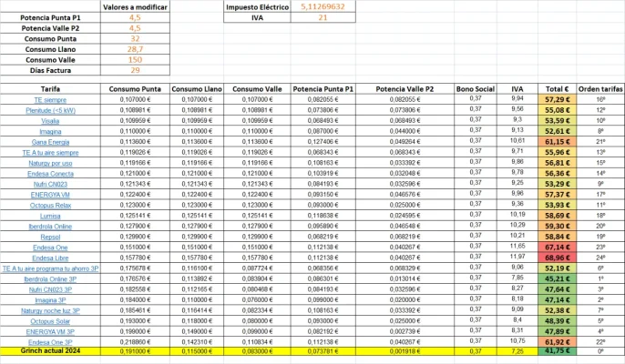The image size is (625, 364).
Task: Open the Iberdrola Online 3P link
Action: pyautogui.click(x=50, y=279)
